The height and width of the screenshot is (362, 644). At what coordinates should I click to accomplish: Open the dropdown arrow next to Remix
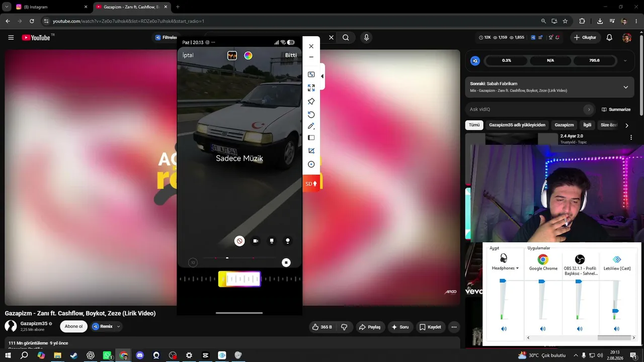(119, 326)
